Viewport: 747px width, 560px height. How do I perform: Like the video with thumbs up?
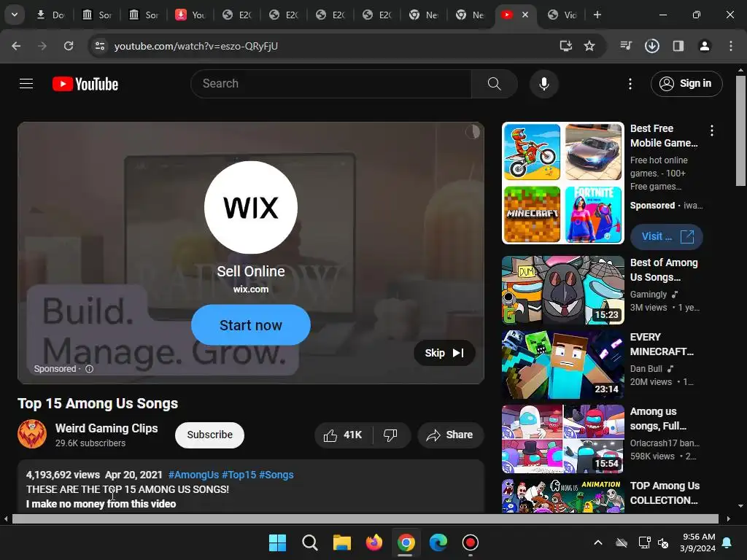click(x=343, y=435)
